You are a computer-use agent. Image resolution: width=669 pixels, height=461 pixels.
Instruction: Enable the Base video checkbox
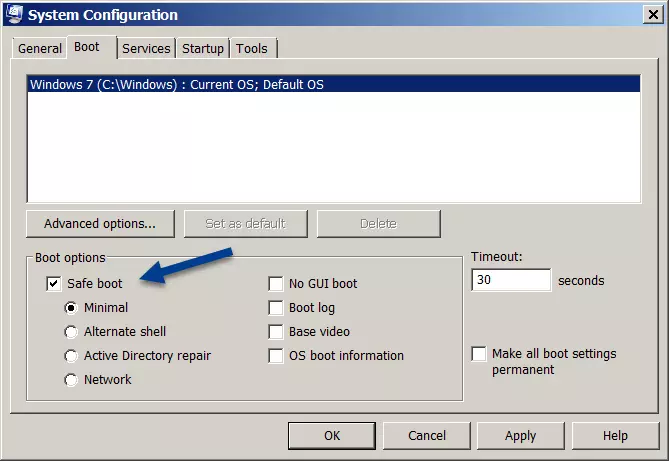click(276, 332)
